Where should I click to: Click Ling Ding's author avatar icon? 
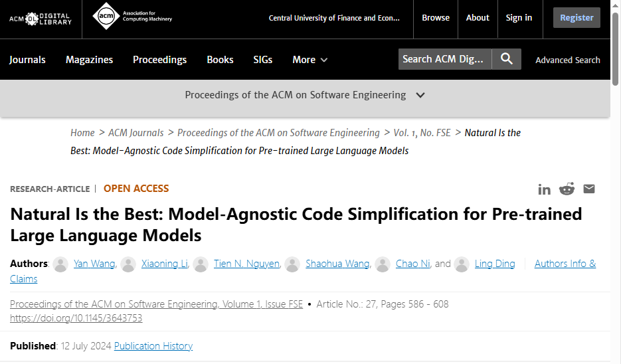pyautogui.click(x=462, y=264)
